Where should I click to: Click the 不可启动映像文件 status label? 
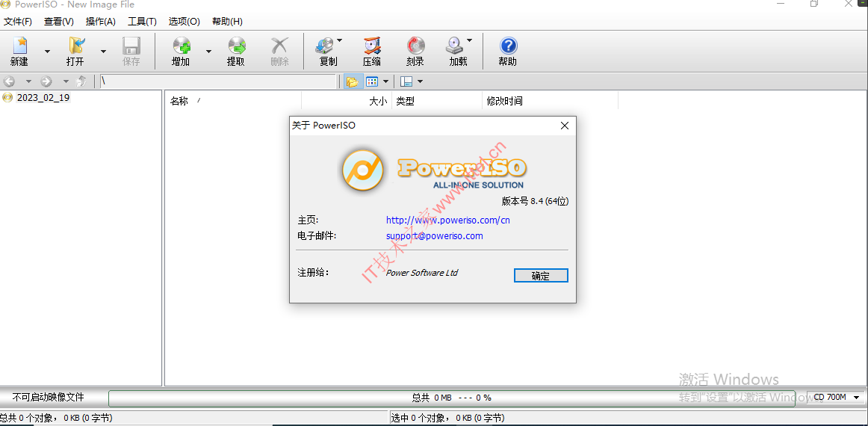(48, 397)
